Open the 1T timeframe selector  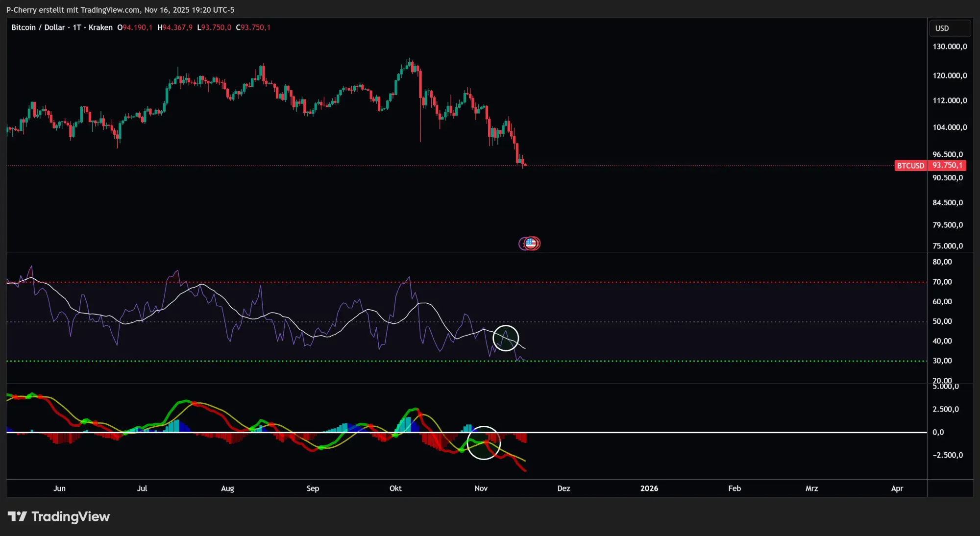click(76, 27)
